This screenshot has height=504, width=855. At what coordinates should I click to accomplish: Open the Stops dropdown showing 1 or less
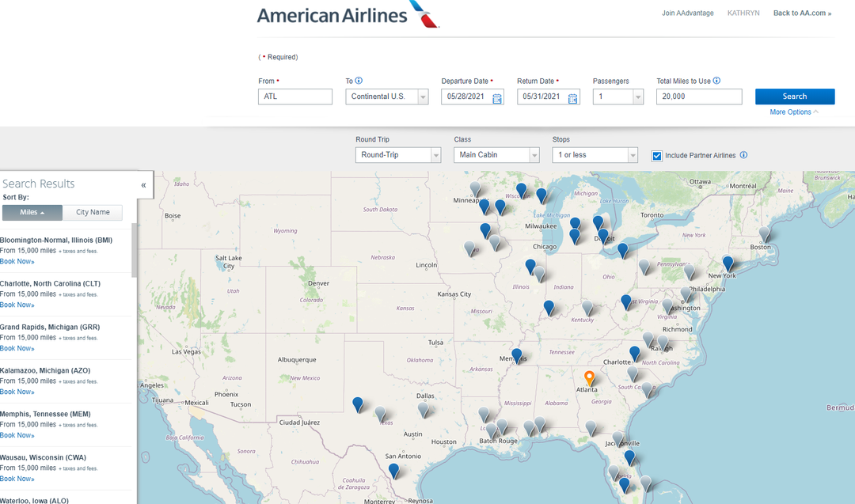[595, 154]
